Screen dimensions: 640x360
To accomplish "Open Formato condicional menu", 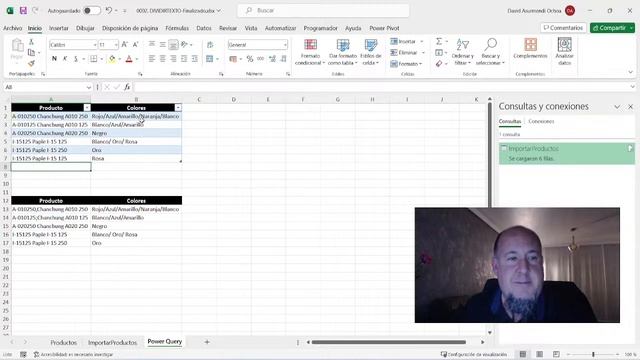I will click(310, 52).
